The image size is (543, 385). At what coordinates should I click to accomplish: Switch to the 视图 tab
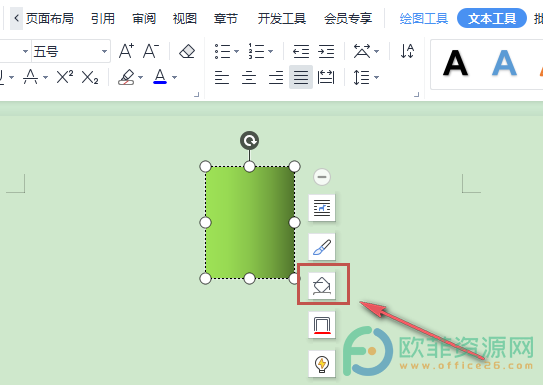[185, 18]
